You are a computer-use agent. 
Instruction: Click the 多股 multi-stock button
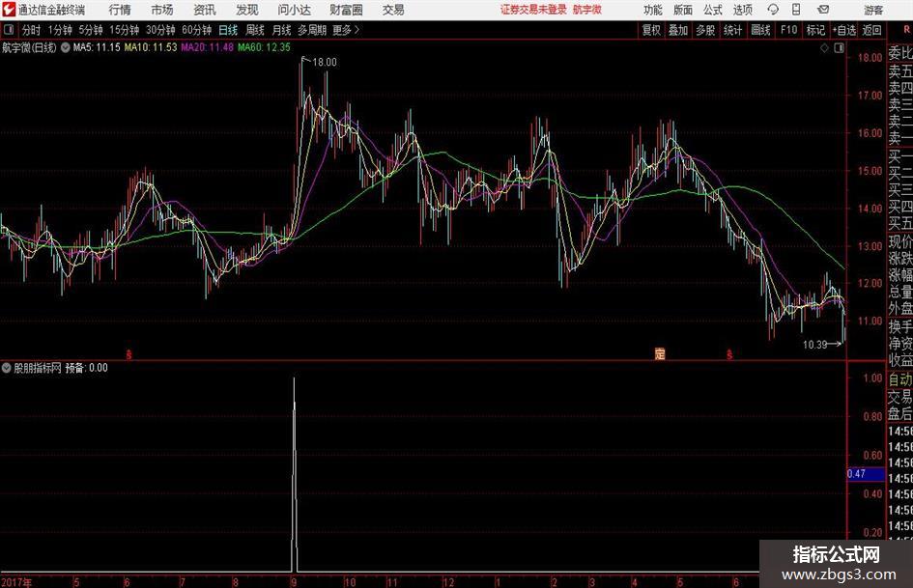point(705,30)
